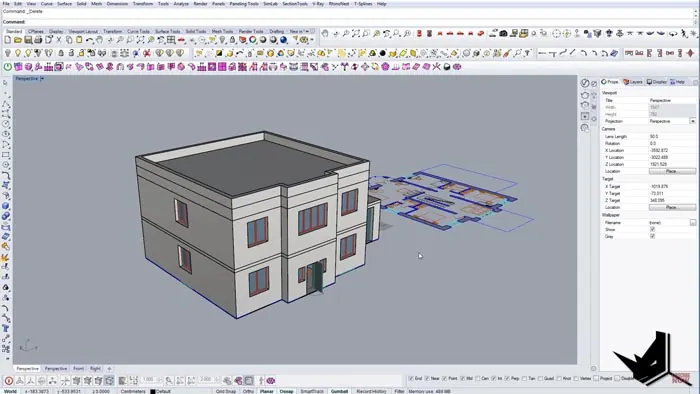Select the arrow pointer tool in left sidebar
The height and width of the screenshot is (394, 700).
[5, 83]
